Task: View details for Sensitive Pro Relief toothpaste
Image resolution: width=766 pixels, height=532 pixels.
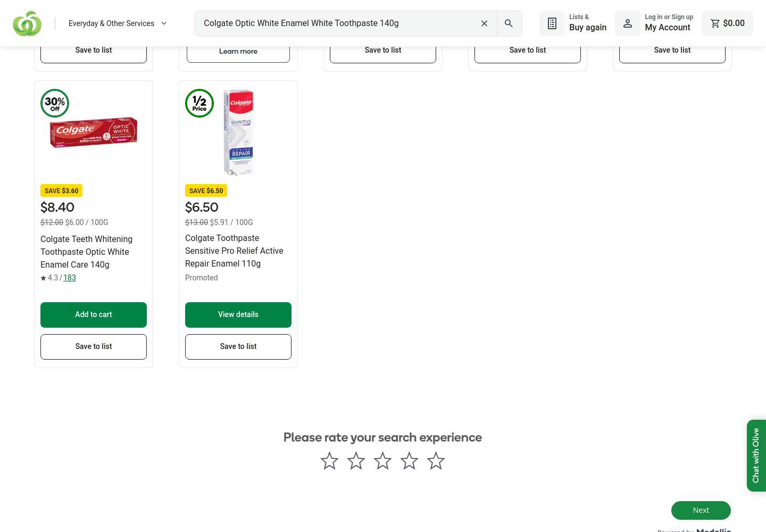Action: pyautogui.click(x=238, y=315)
